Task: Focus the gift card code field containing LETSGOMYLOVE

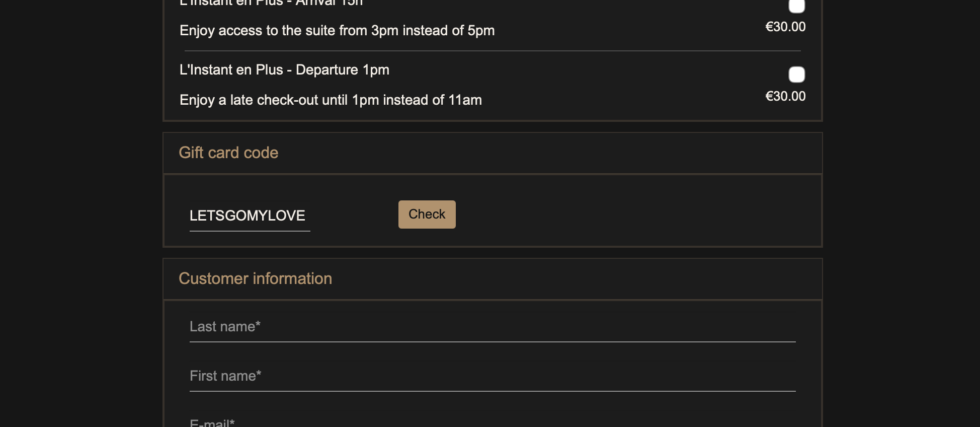Action: click(250, 216)
